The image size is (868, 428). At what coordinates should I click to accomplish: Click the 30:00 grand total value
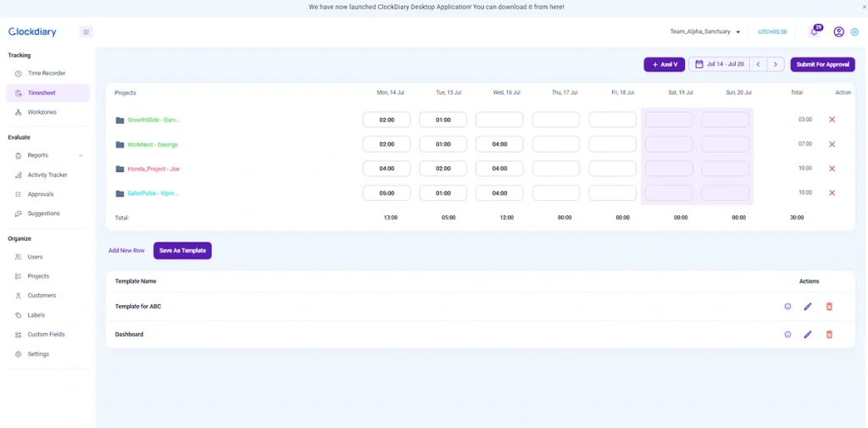(797, 218)
